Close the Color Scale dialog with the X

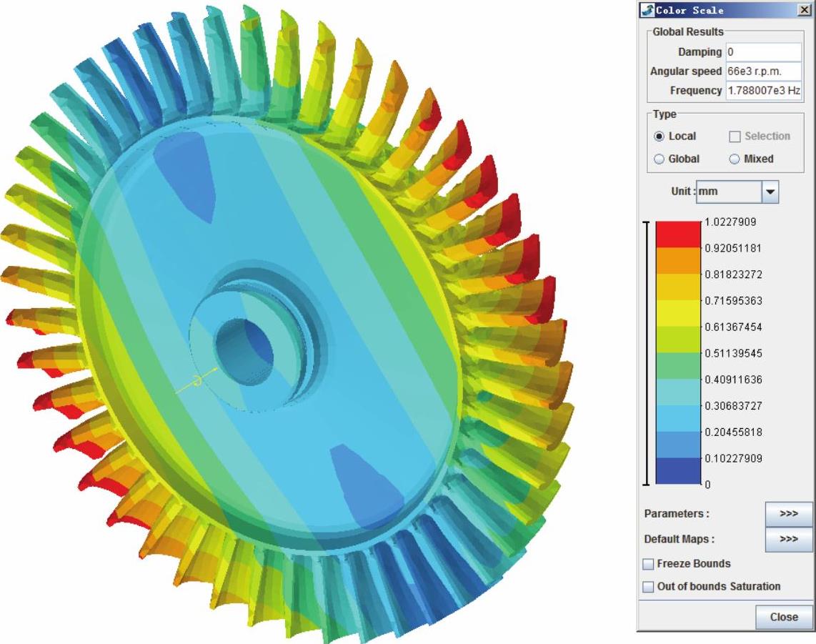[x=802, y=10]
